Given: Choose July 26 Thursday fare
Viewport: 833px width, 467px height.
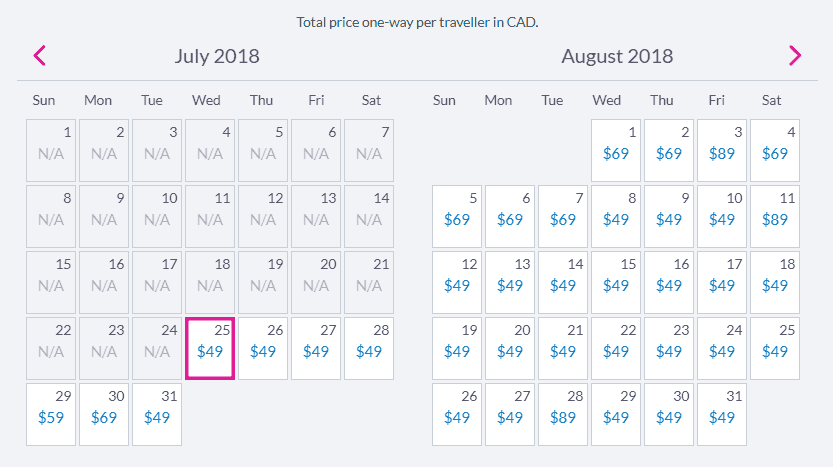Looking at the screenshot, I should (x=263, y=349).
